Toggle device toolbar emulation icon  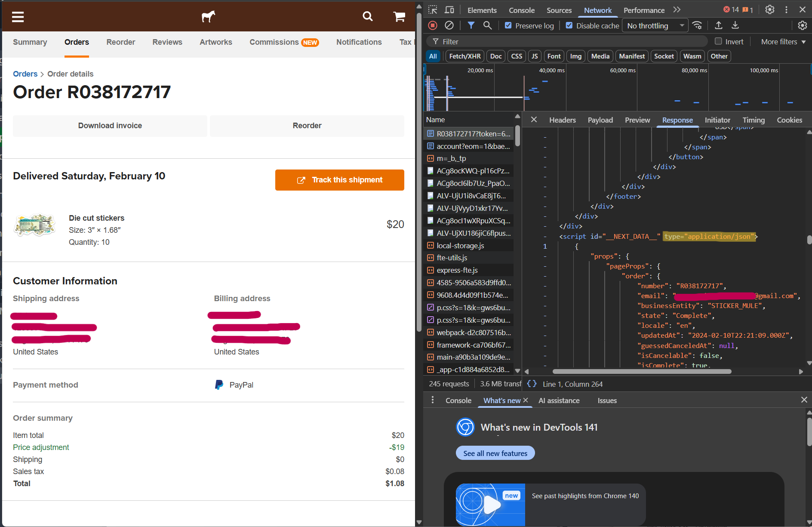click(x=449, y=10)
